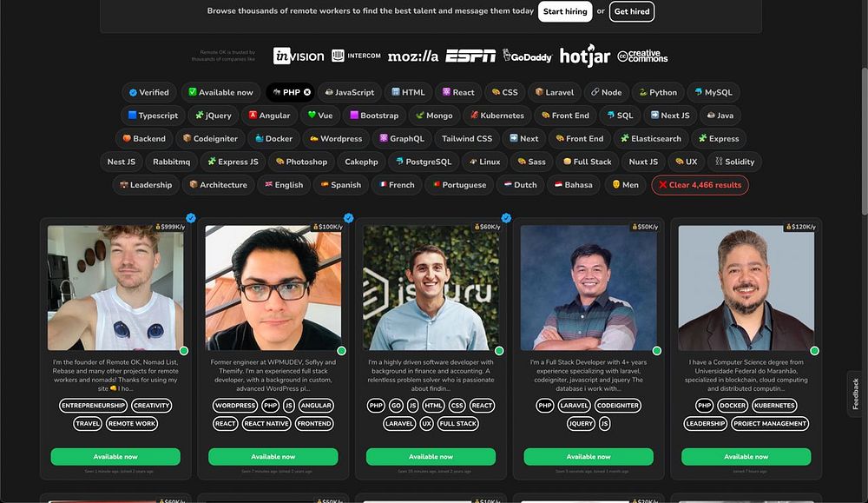Open the Feedback side tab

(x=855, y=394)
